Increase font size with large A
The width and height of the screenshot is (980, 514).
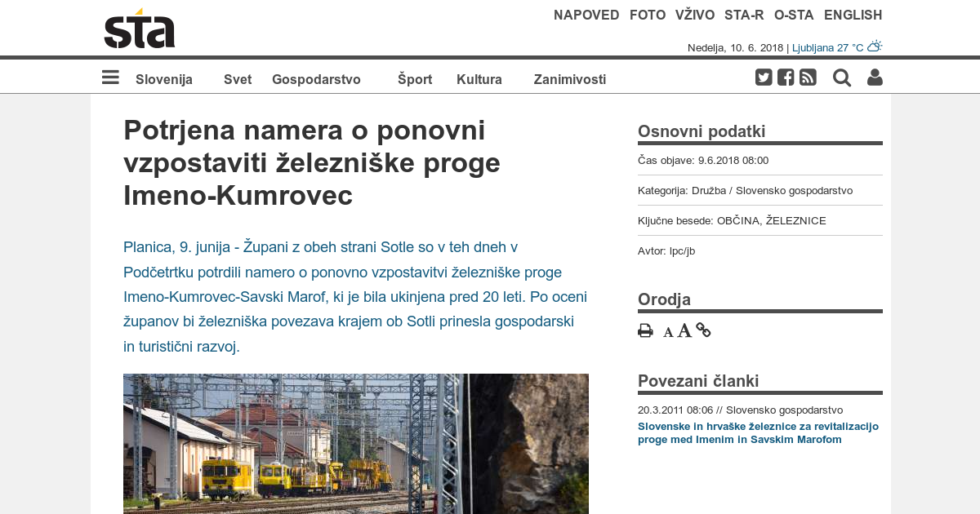(684, 330)
